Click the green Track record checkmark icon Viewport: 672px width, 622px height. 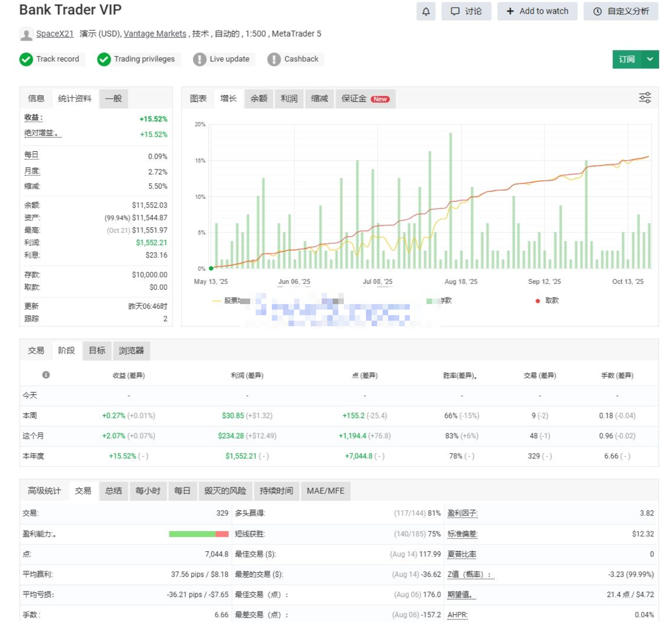coord(26,59)
